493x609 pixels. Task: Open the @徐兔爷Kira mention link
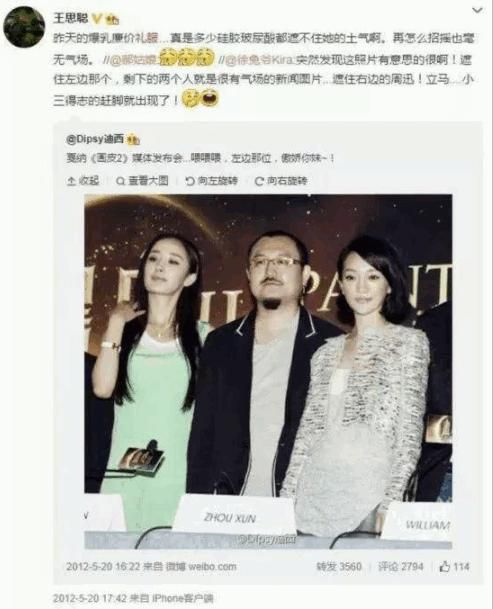click(x=261, y=60)
